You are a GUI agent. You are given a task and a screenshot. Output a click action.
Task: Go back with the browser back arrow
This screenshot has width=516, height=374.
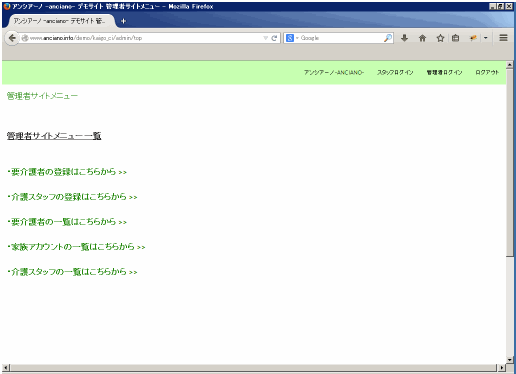pos(12,38)
